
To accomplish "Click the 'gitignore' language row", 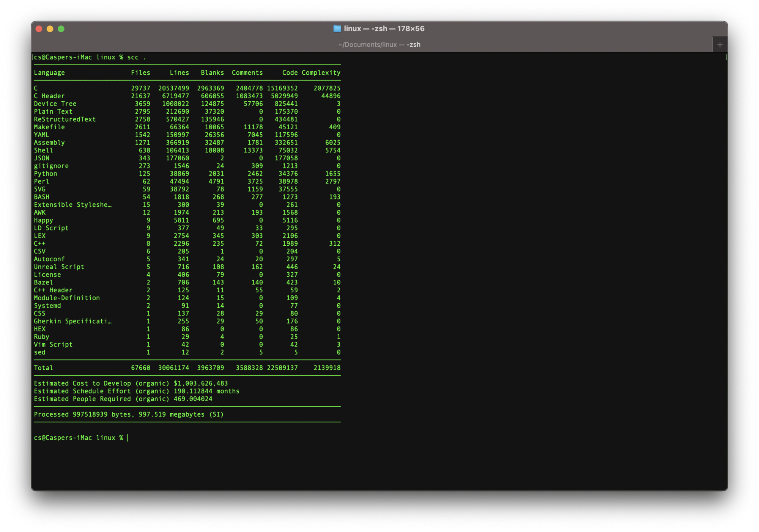I will click(x=187, y=166).
